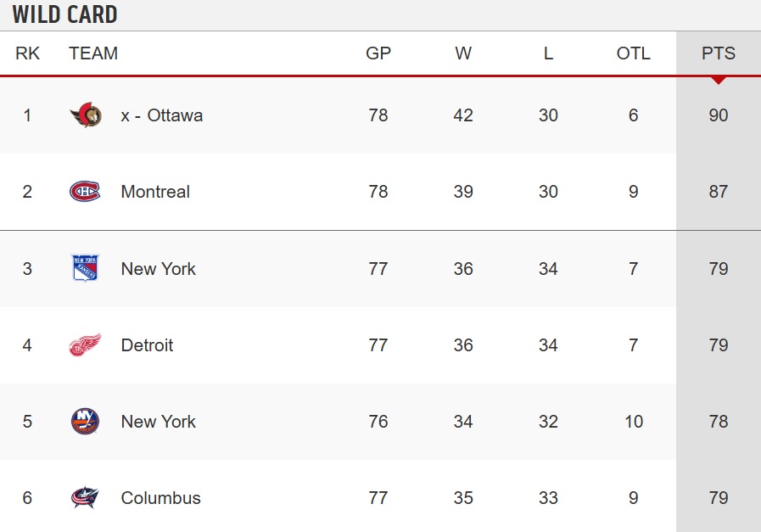The image size is (761, 532).
Task: Sort table by W column header
Action: tap(463, 53)
